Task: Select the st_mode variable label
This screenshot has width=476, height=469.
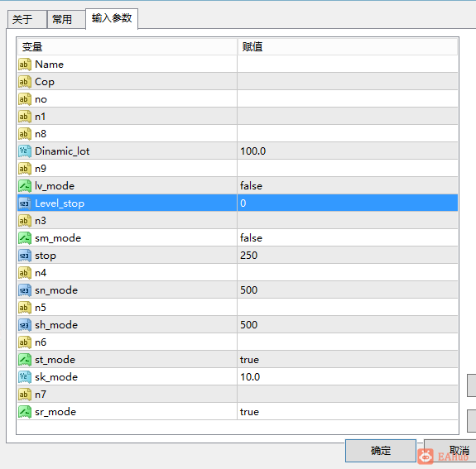Action: pos(55,360)
